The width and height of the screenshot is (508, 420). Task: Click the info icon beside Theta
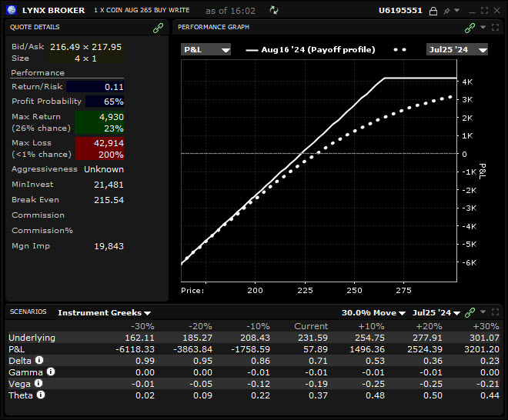[x=41, y=395]
